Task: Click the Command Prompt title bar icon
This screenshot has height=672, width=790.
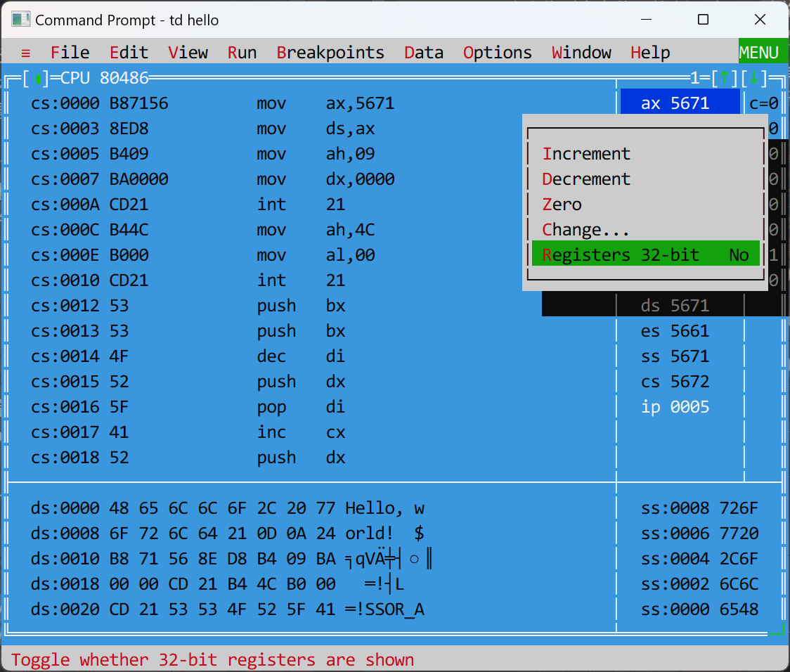Action: [20, 20]
